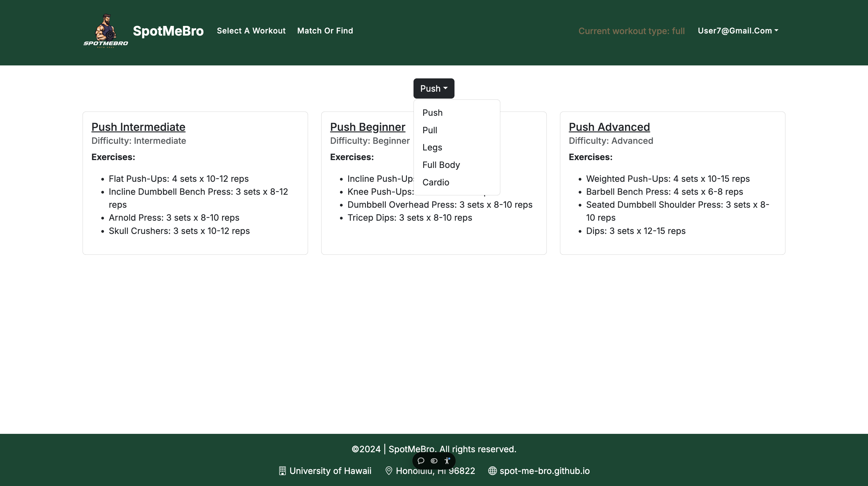Image resolution: width=868 pixels, height=486 pixels.
Task: Click the building icon beside University of Hawaii
Action: tap(282, 471)
